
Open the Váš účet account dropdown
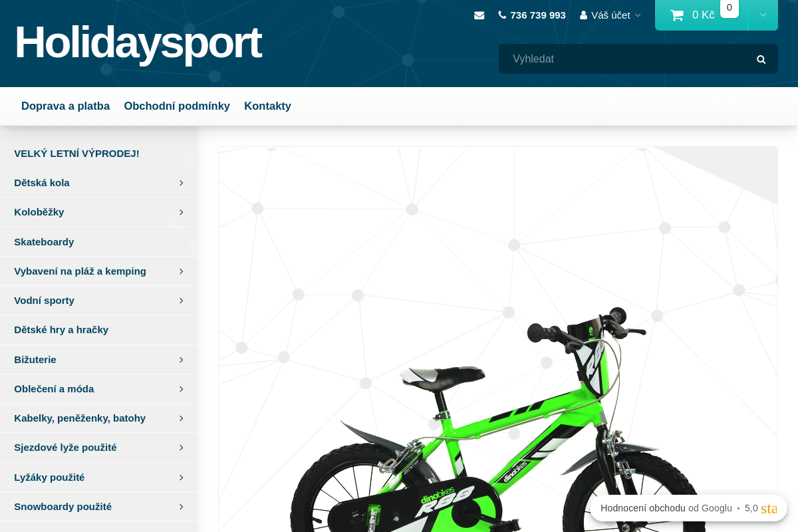(x=610, y=15)
